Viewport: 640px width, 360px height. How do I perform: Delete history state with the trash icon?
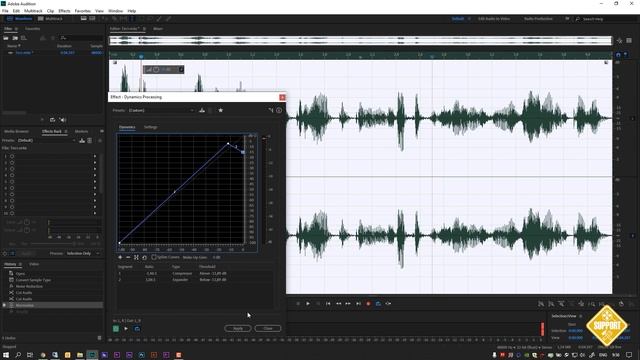(x=99, y=338)
